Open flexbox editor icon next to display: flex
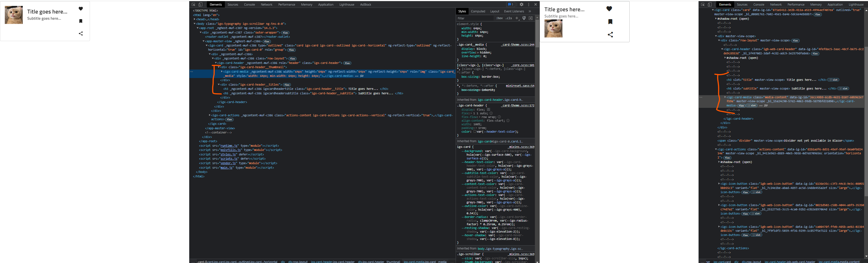This screenshot has height=263, width=868. [x=488, y=109]
